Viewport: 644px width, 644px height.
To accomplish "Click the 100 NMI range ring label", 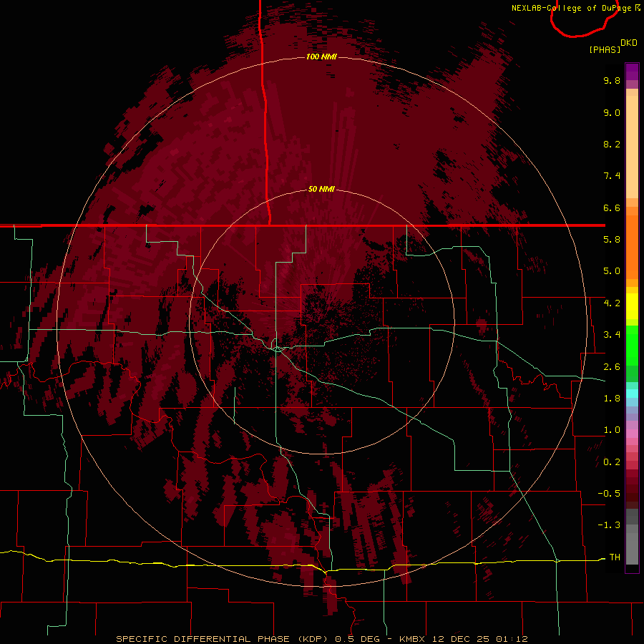I will coord(321,57).
